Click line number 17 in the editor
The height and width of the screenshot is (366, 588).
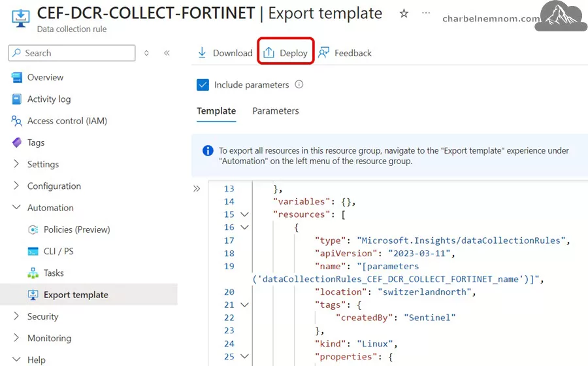[x=229, y=241]
